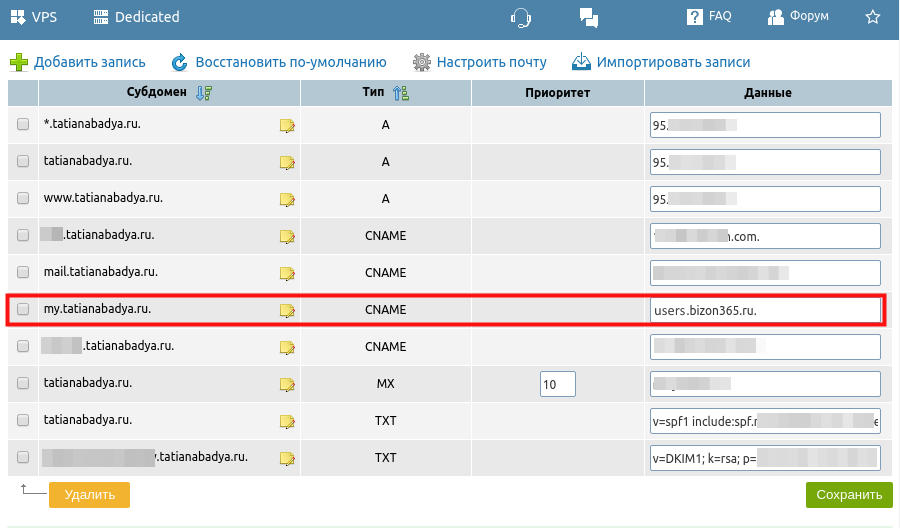Click the gear icon for mail setup
Viewport: 900px width, 528px height.
(422, 63)
